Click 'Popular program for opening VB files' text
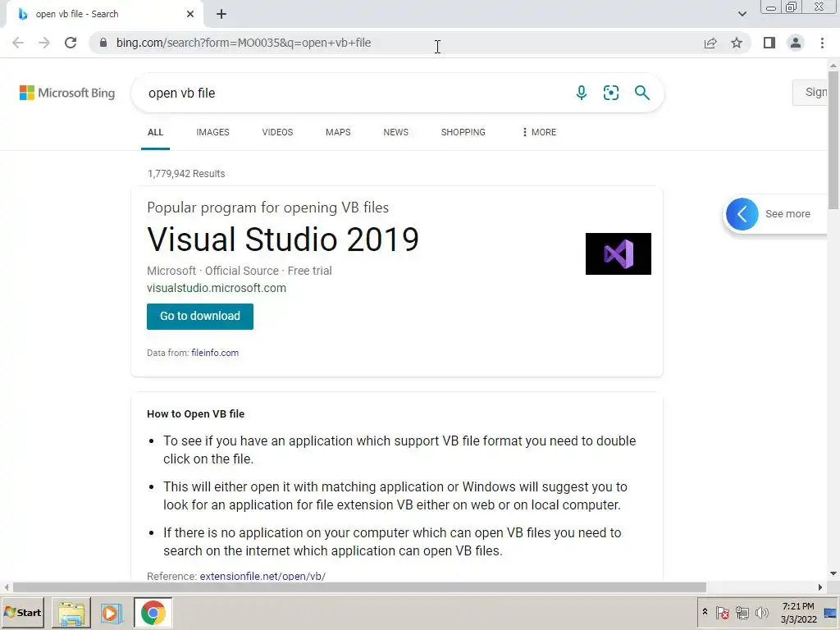Image resolution: width=840 pixels, height=630 pixels. tap(268, 208)
